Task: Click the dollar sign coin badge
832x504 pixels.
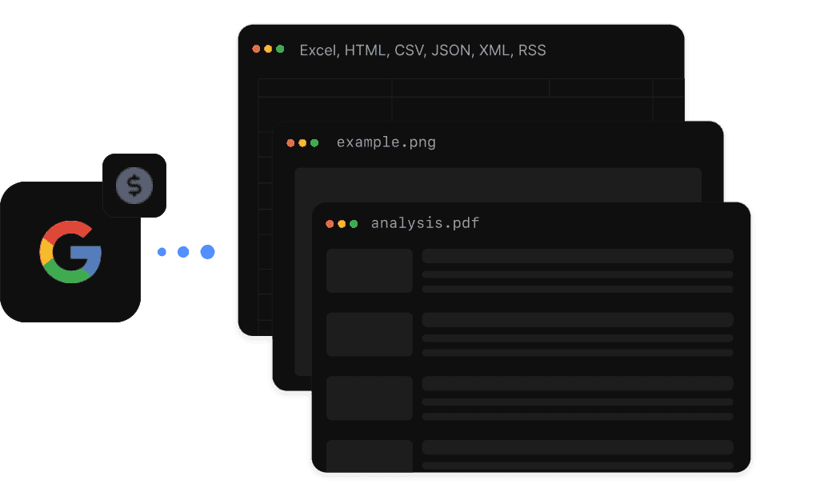Action: pyautogui.click(x=134, y=186)
